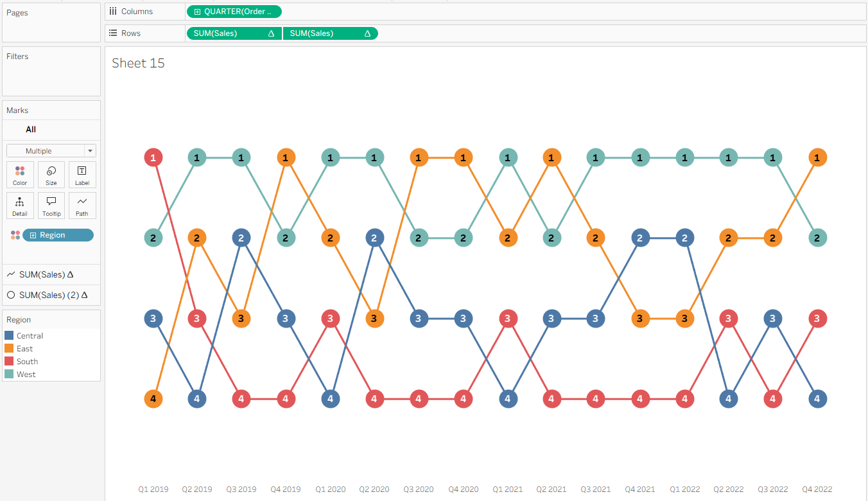Click the Sheet 15 title
Viewport: 868px width, 501px height.
[138, 63]
